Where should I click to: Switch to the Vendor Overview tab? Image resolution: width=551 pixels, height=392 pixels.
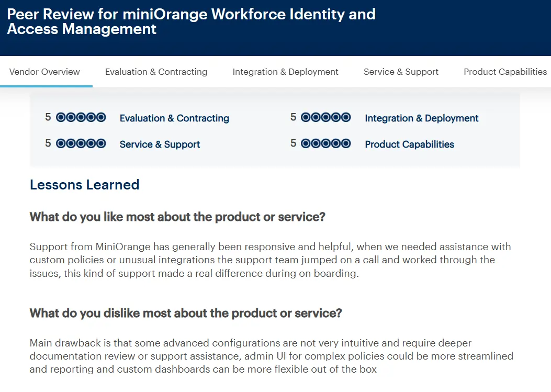click(44, 72)
